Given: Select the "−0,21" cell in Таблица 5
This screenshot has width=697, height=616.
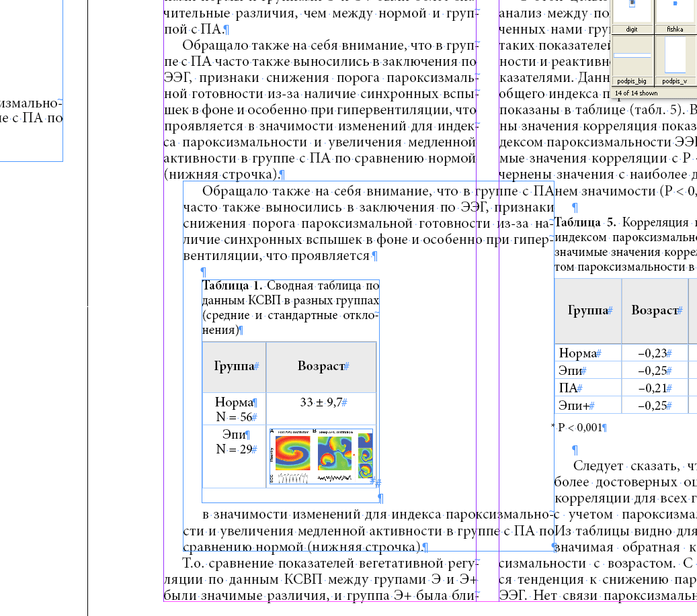Looking at the screenshot, I should click(x=655, y=388).
